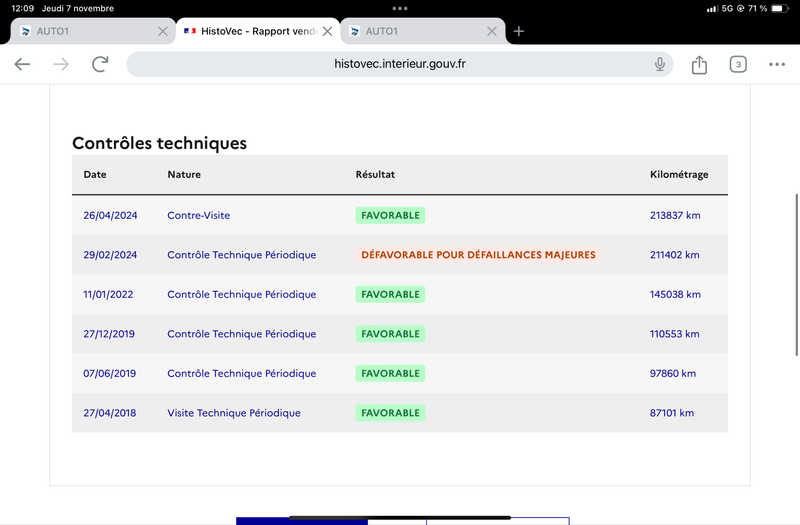Tap the battery indicator in status bar
Image resolution: width=800 pixels, height=525 pixels.
(780, 8)
